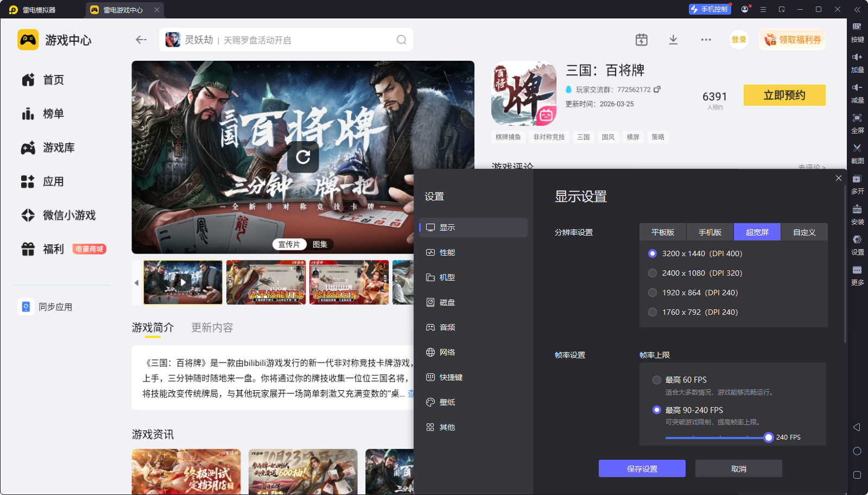Click the volume up (加量) icon
Viewport: 868px width, 495px height.
857,58
